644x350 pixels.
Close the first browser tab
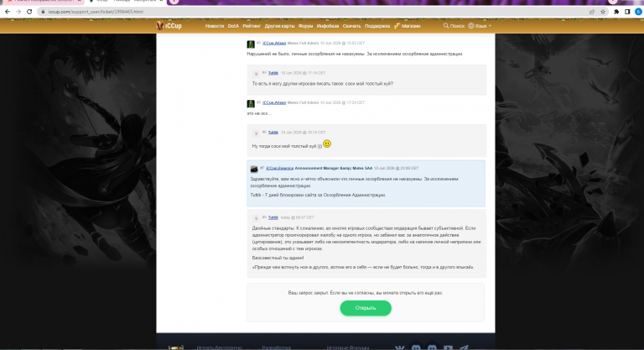80,1
